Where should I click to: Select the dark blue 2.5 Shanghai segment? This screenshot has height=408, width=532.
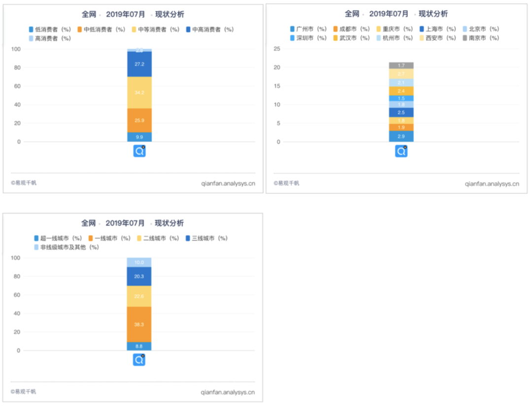[x=401, y=113]
